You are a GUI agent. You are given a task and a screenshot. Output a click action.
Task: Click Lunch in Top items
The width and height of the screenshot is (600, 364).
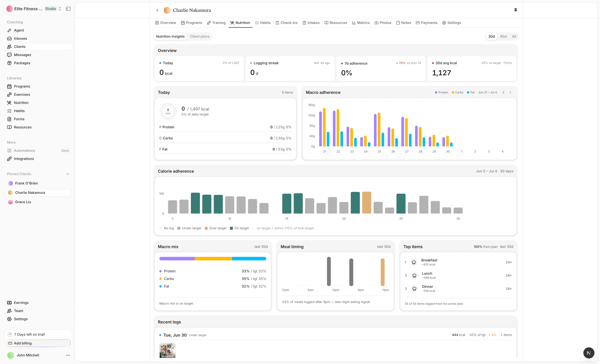(458, 275)
